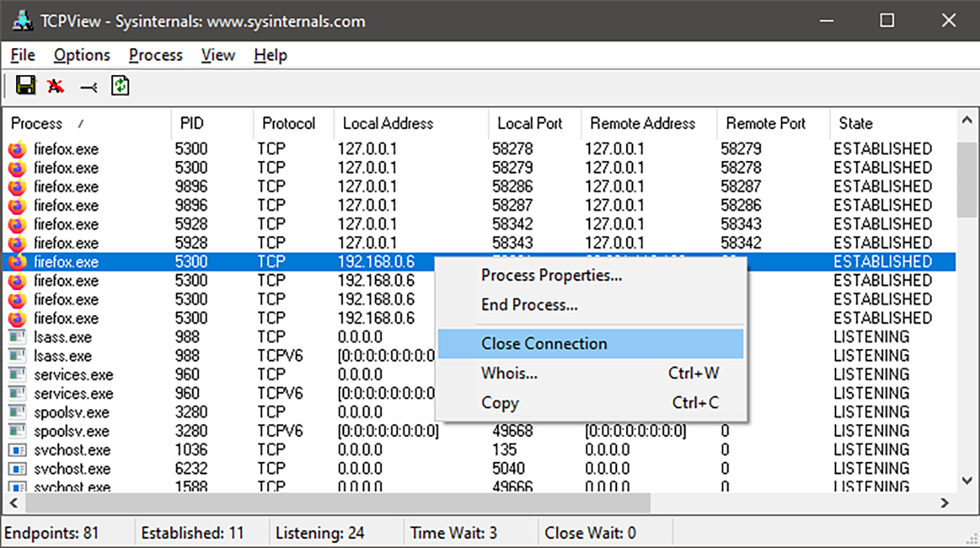Click the vertical scrollbar thumb
Image resolution: width=980 pixels, height=548 pixels.
coord(967,179)
